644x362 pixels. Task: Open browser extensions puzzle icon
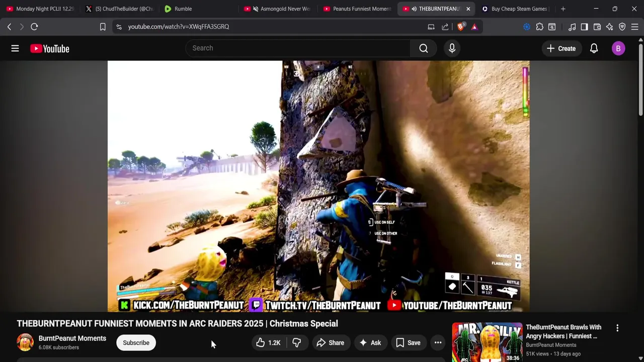(539, 27)
